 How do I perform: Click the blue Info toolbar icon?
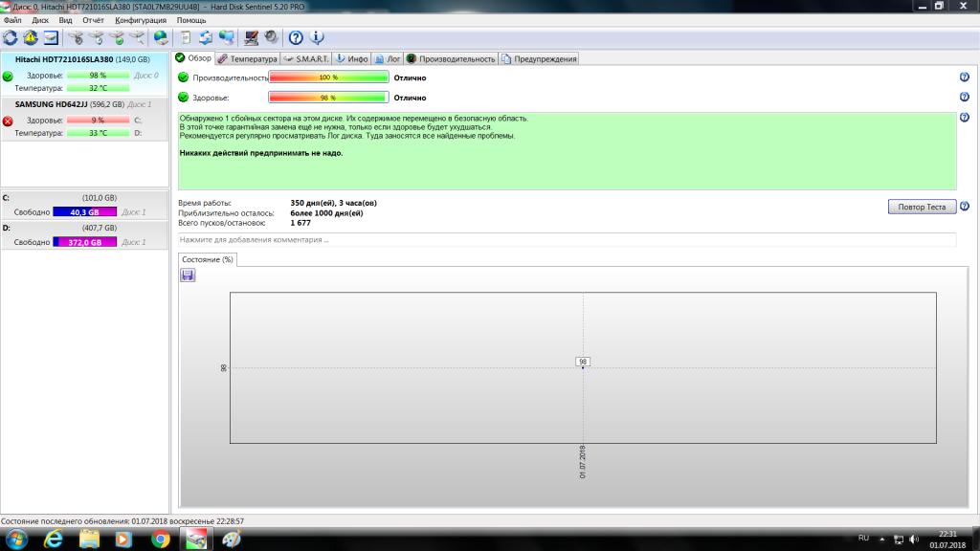click(x=316, y=37)
